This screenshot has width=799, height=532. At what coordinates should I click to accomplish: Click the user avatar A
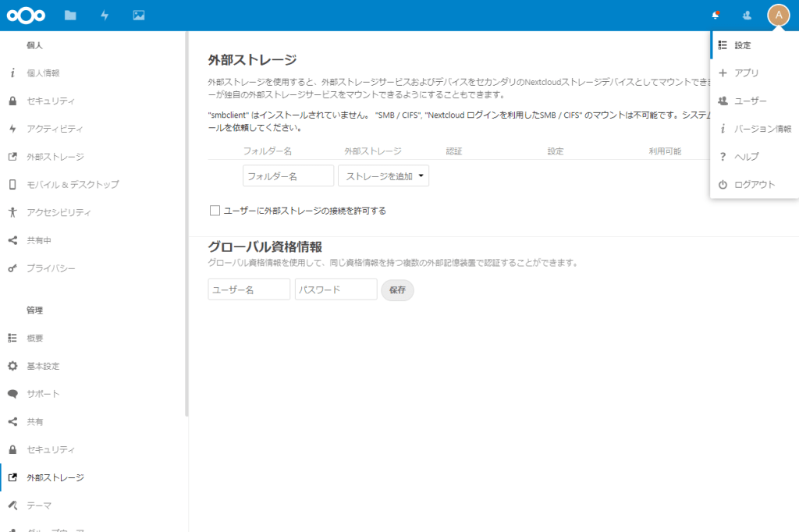coord(779,16)
